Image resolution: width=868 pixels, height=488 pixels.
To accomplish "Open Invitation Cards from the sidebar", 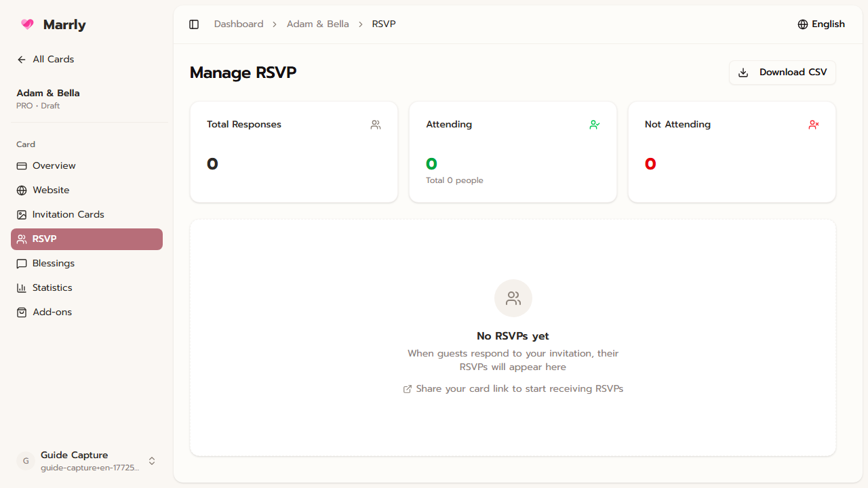I will tap(68, 214).
